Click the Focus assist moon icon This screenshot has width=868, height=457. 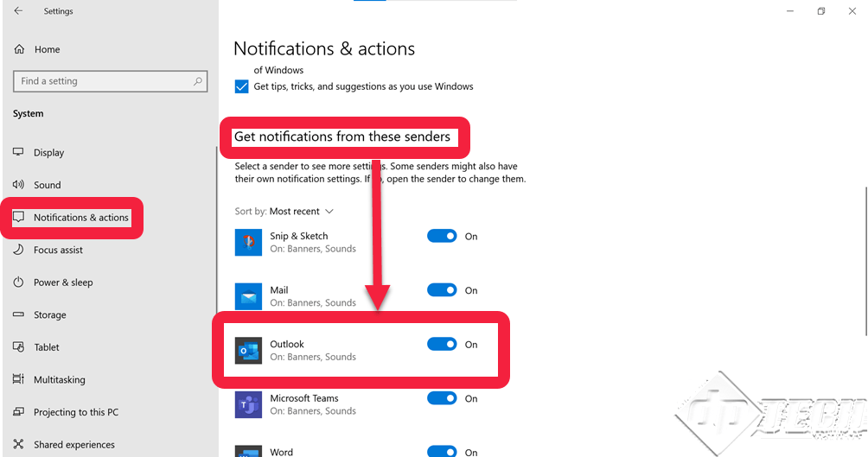pyautogui.click(x=18, y=250)
